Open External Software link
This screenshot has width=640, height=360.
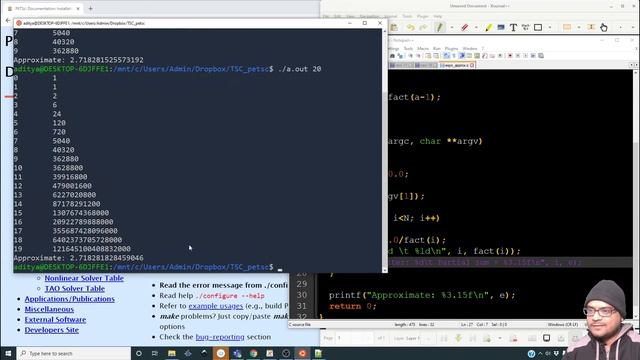coord(55,320)
